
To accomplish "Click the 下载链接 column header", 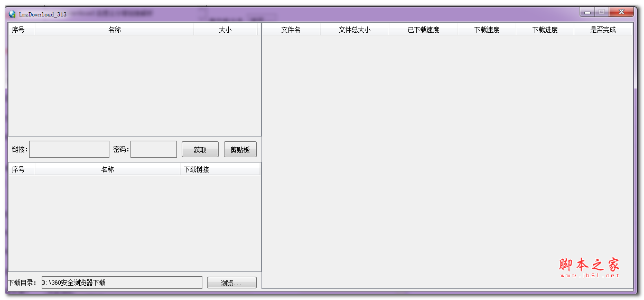I will [220, 169].
